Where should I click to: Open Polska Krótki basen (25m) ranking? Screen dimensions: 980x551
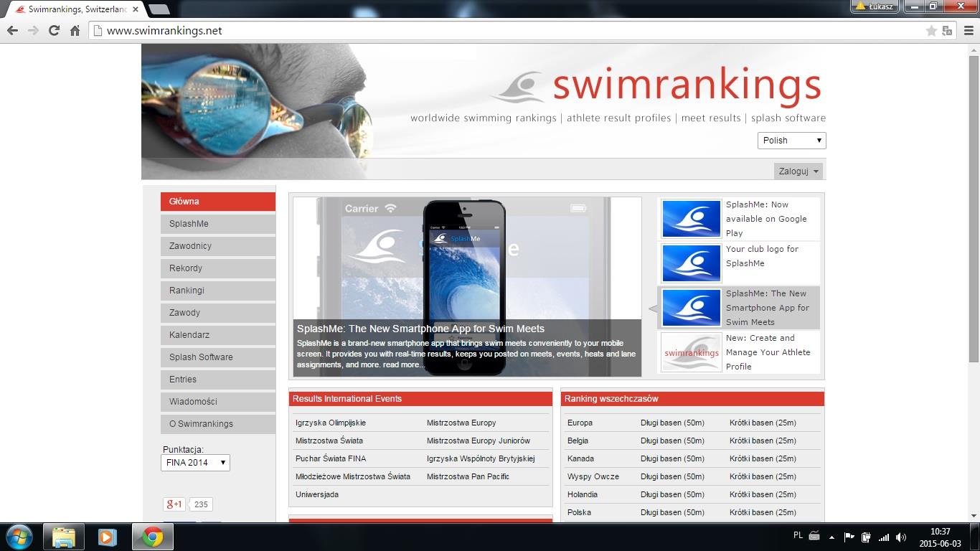[763, 512]
